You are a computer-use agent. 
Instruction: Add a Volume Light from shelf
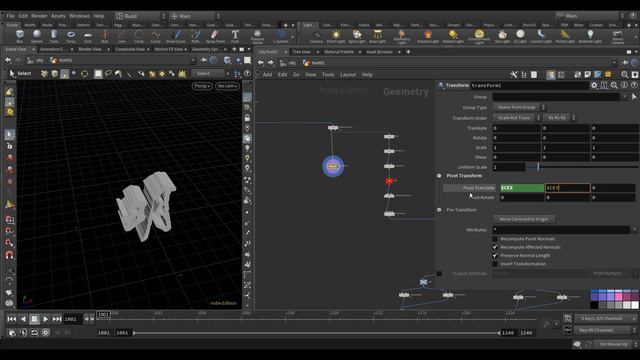tap(428, 36)
